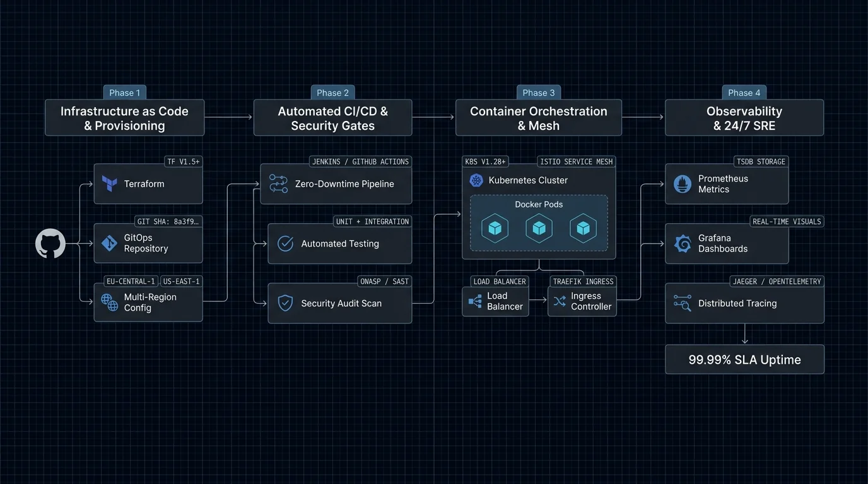The image size is (868, 484).
Task: Click the Load Balancer share icon
Action: tap(475, 301)
